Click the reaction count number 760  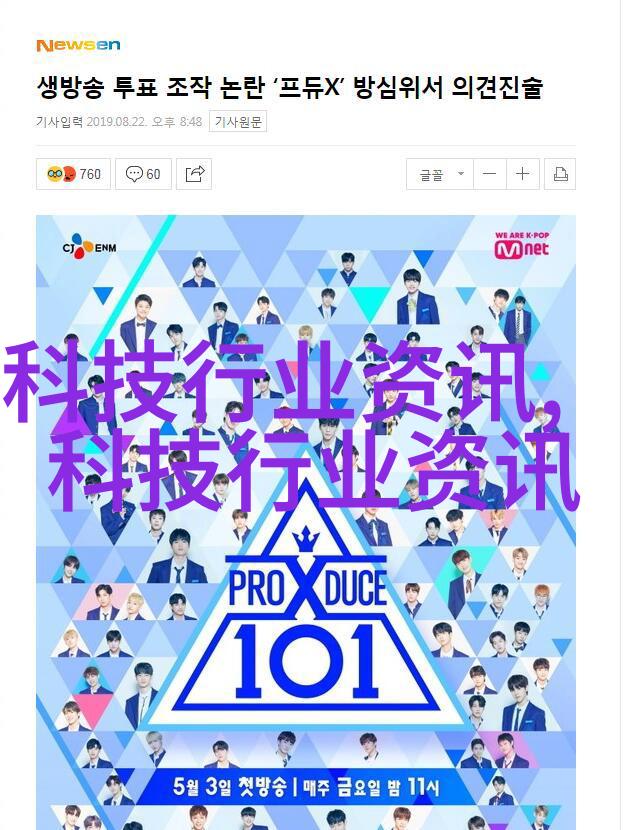(90, 174)
